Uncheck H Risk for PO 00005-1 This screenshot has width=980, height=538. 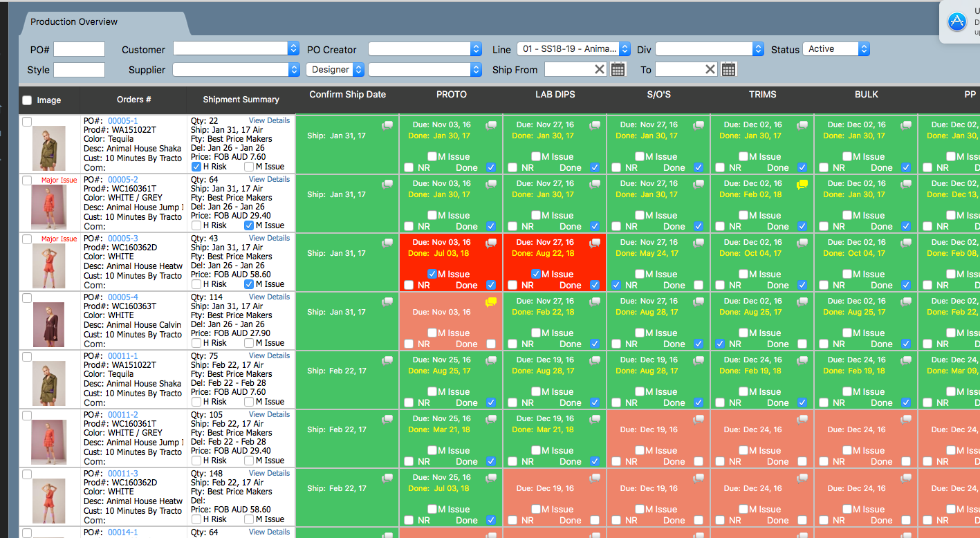pos(196,167)
